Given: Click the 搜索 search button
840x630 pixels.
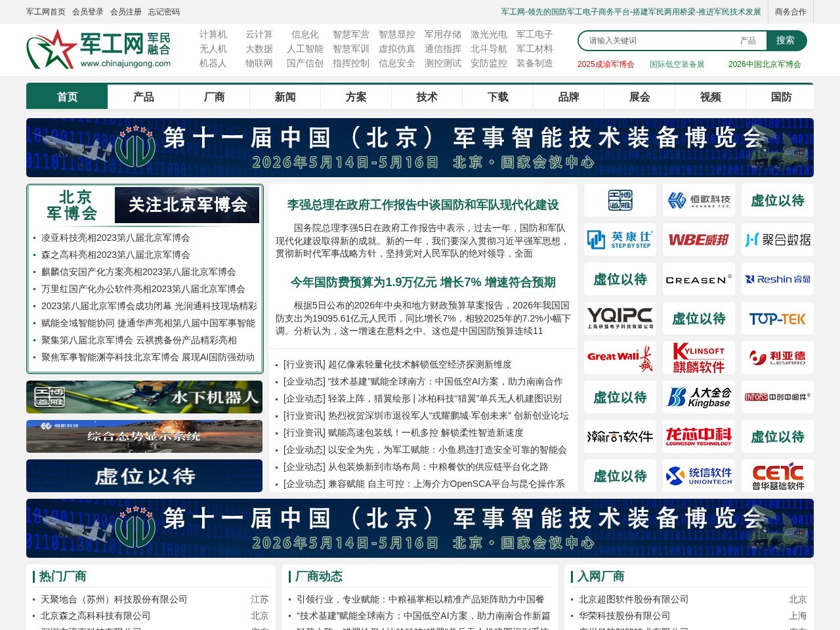Looking at the screenshot, I should [786, 40].
